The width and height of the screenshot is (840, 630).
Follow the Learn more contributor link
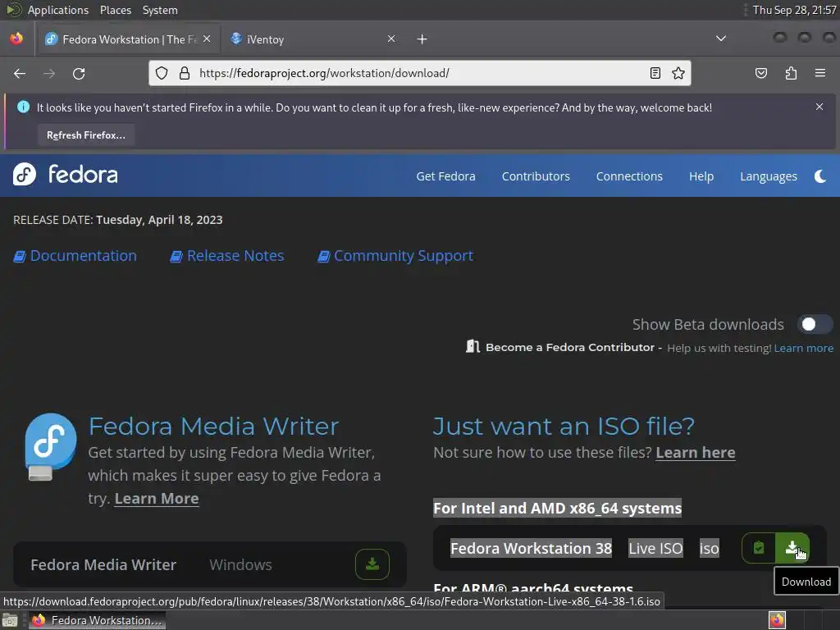click(804, 348)
